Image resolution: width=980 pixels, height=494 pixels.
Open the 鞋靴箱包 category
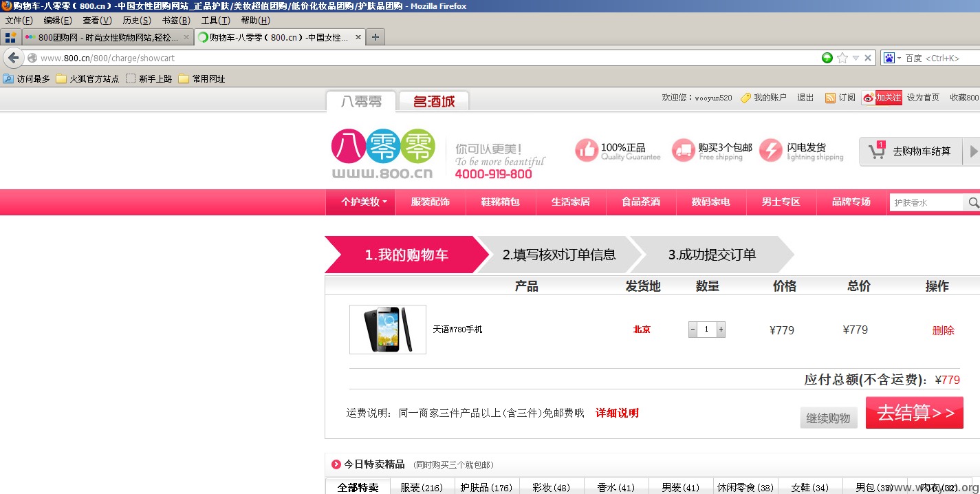point(501,202)
